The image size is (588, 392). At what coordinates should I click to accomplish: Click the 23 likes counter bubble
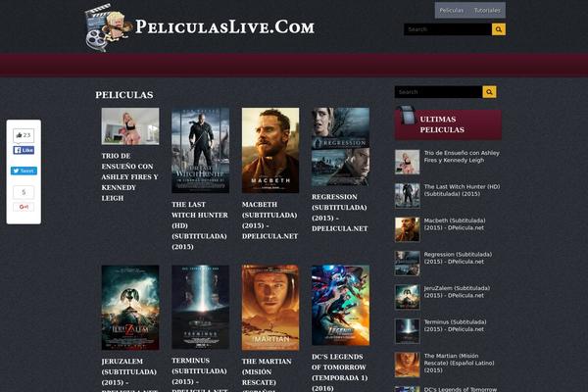coord(24,135)
